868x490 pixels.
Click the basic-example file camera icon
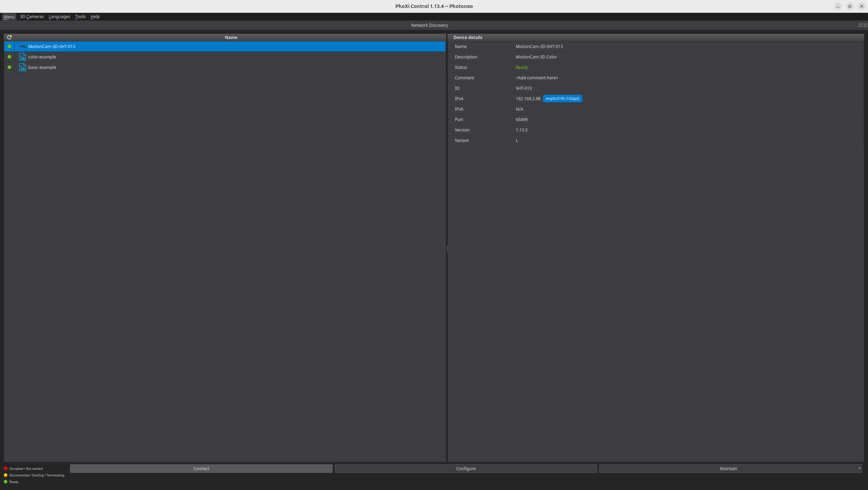[23, 67]
